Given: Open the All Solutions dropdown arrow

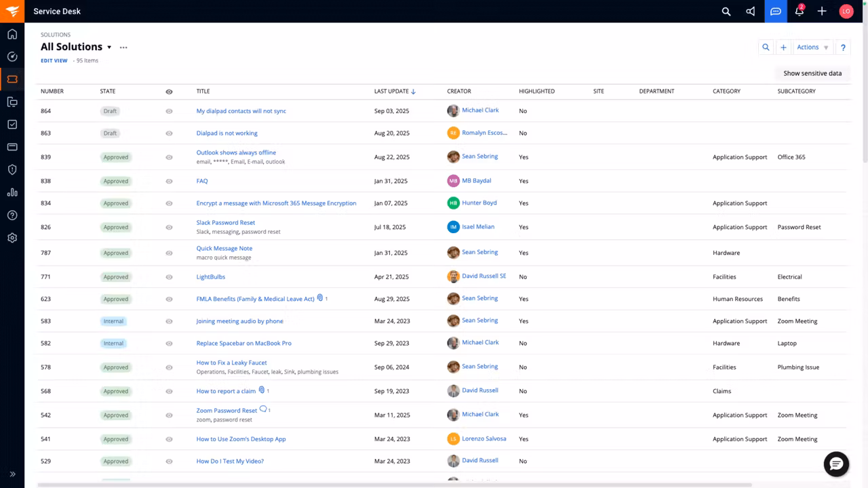Looking at the screenshot, I should pyautogui.click(x=109, y=47).
